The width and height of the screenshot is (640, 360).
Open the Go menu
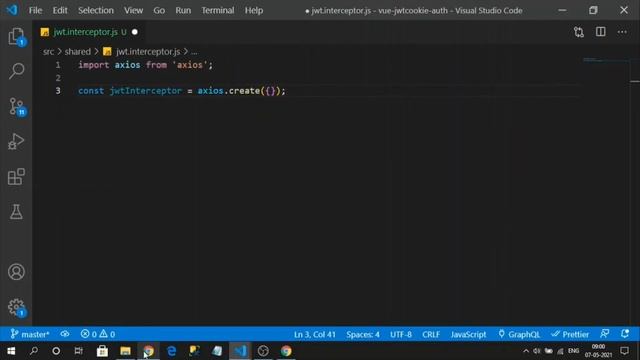point(159,10)
